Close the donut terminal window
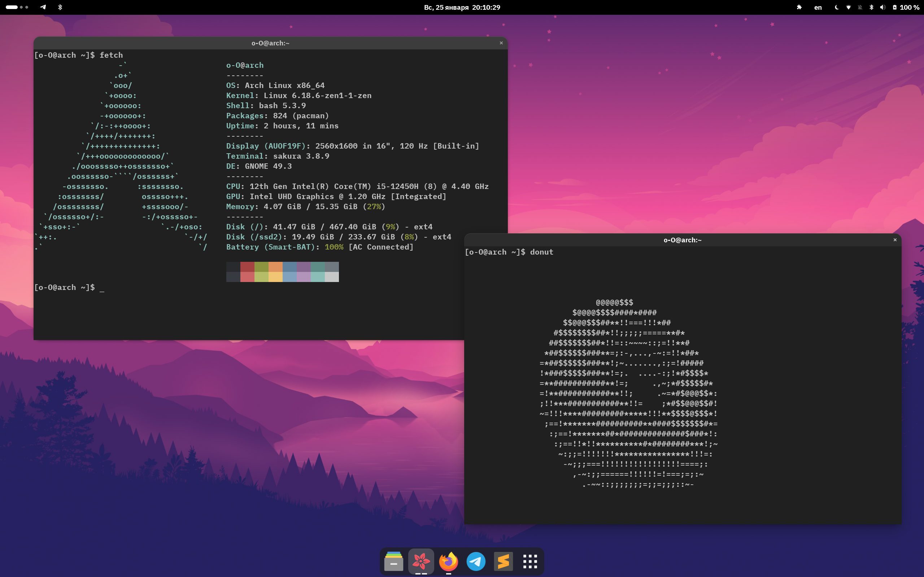This screenshot has height=577, width=924. [x=895, y=240]
